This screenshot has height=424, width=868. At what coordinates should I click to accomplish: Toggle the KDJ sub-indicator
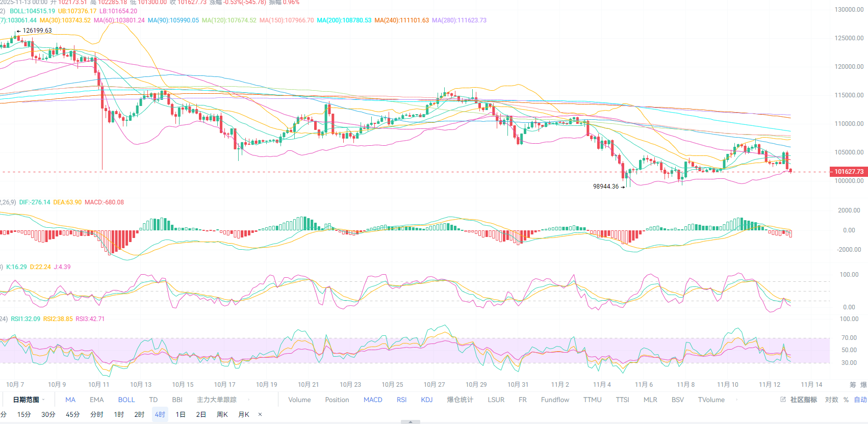(426, 400)
